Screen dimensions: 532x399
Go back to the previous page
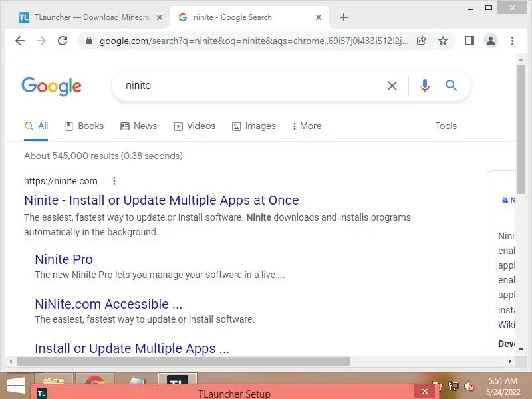(20, 41)
